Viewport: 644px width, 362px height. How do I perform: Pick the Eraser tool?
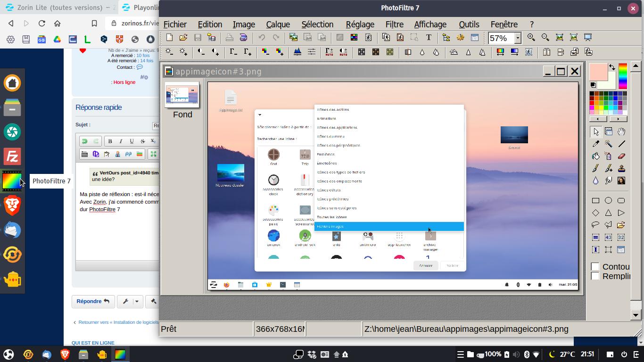point(621,156)
